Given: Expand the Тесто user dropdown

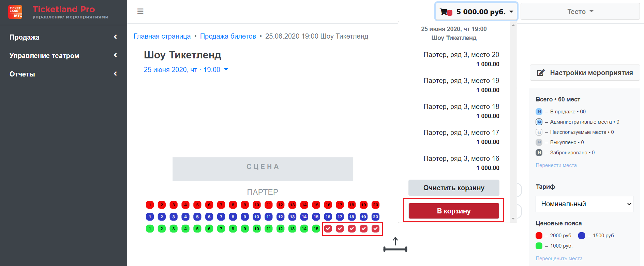Looking at the screenshot, I should click(x=580, y=12).
